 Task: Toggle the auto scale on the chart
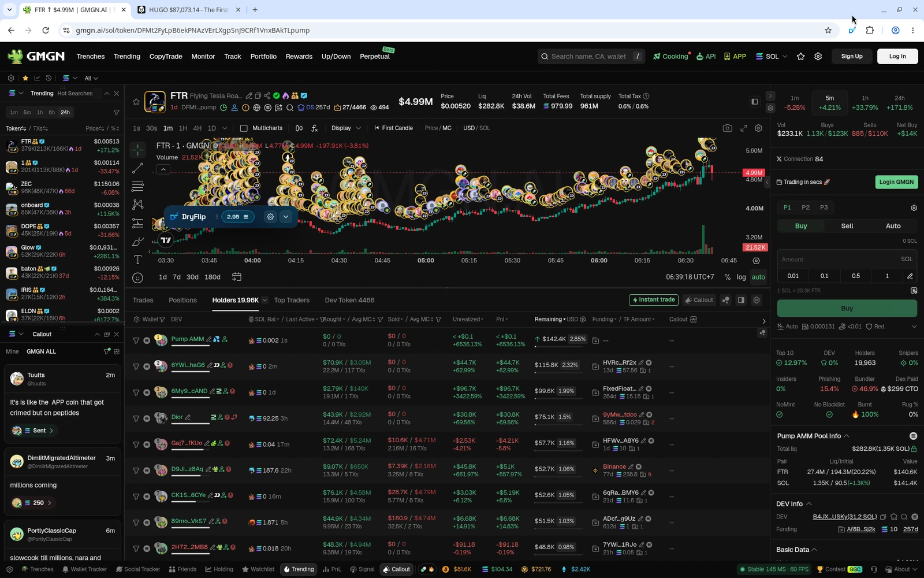pyautogui.click(x=758, y=277)
